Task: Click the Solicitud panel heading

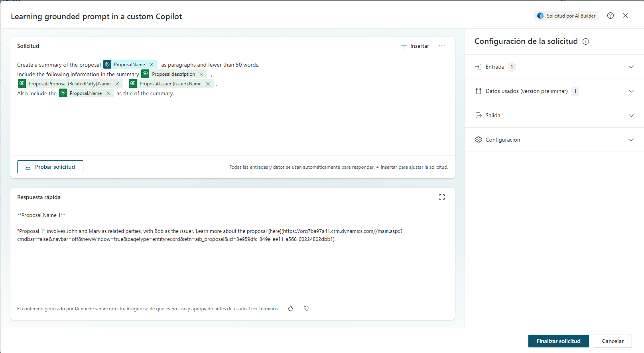Action: point(28,46)
